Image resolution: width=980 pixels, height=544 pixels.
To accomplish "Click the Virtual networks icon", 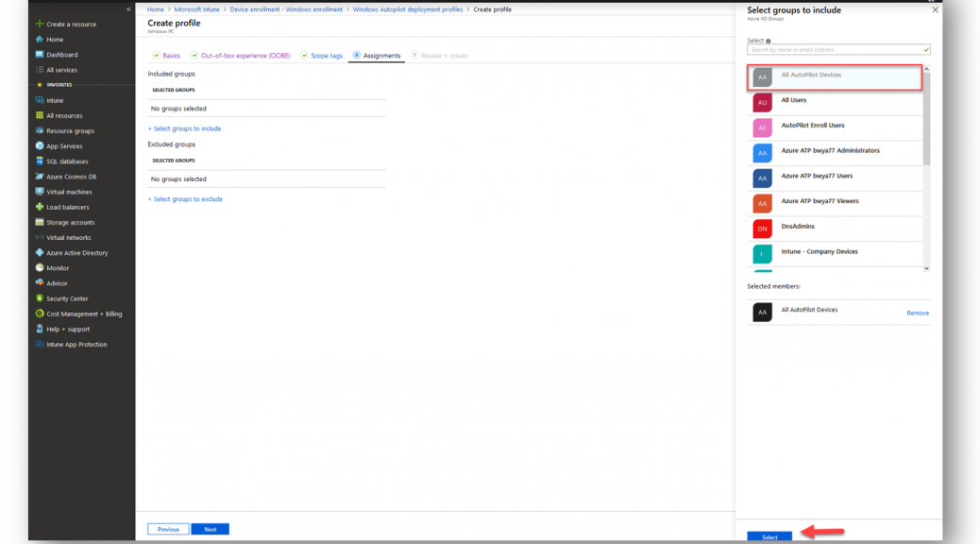I will coord(40,238).
